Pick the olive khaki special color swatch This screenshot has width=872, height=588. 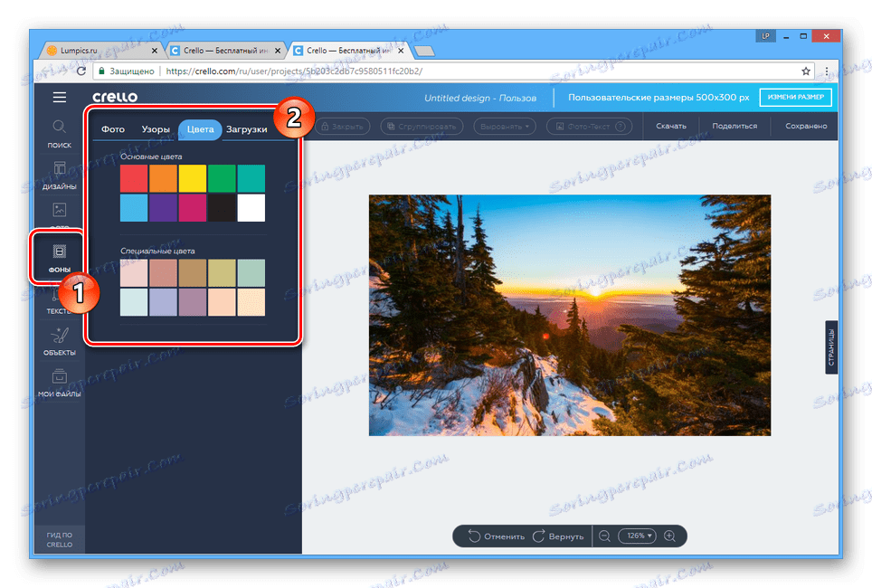point(222,273)
